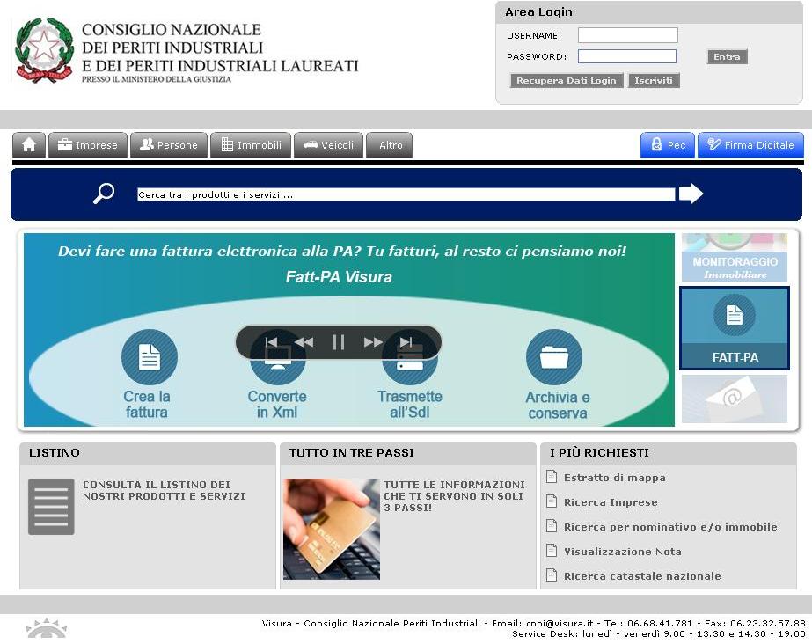This screenshot has height=644, width=812.
Task: Click the Archivia e conserva folder icon
Action: click(554, 357)
